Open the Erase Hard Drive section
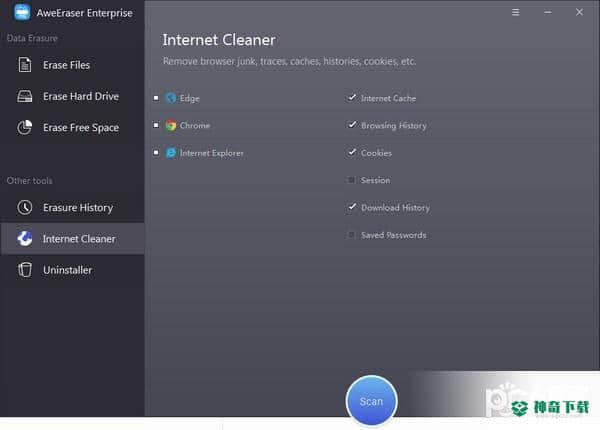 pyautogui.click(x=72, y=96)
